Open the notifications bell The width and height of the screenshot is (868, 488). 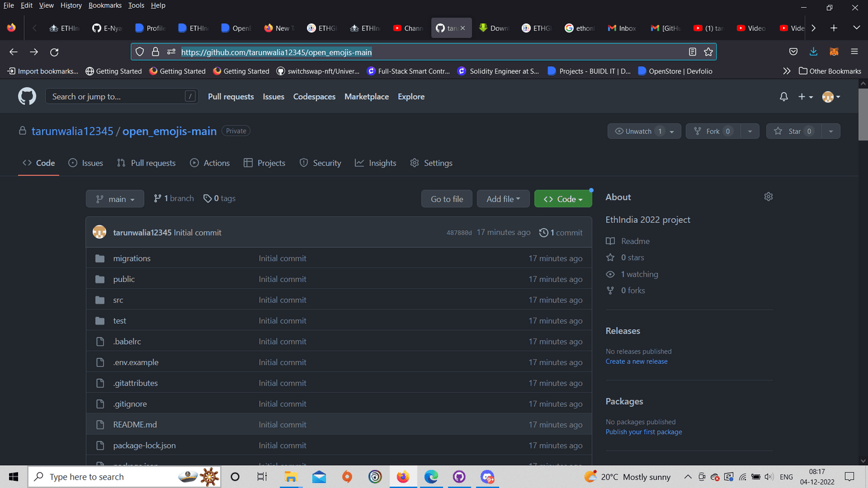pos(784,96)
